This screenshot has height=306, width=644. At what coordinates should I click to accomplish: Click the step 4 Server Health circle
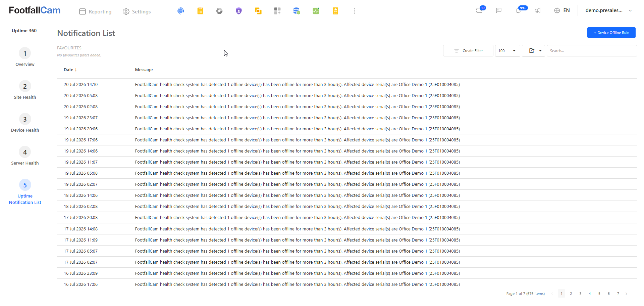point(25,152)
